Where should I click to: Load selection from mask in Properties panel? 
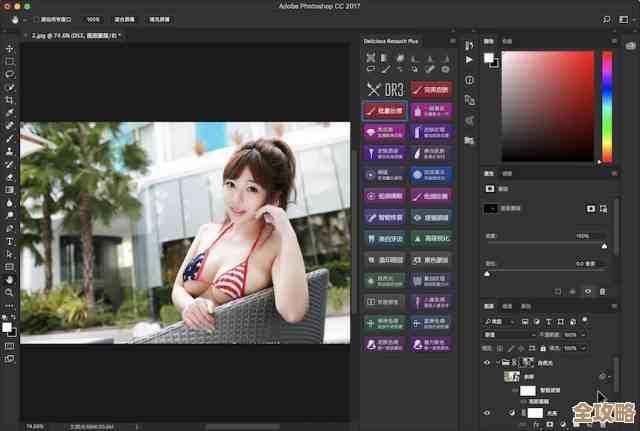click(558, 291)
